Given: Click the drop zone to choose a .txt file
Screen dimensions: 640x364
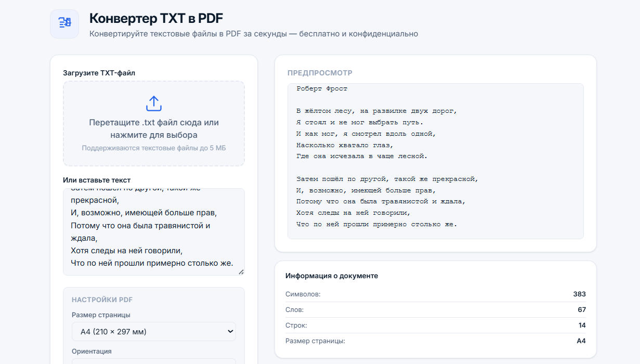Looking at the screenshot, I should point(154,124).
